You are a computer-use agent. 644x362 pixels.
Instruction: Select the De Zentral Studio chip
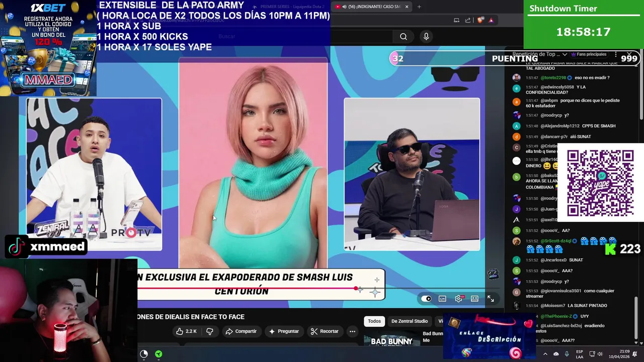(410, 321)
